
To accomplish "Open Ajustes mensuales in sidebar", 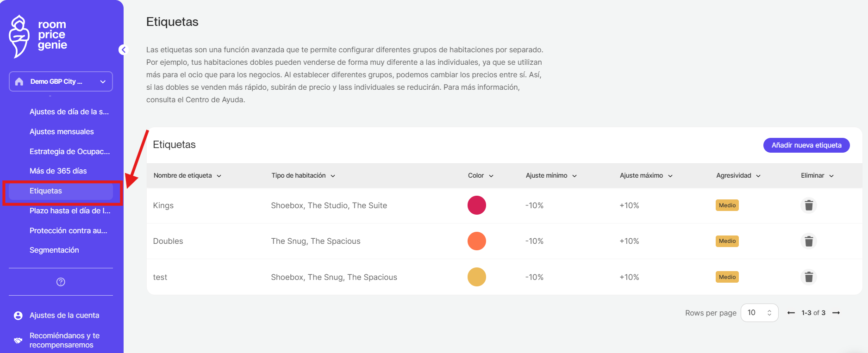I will (x=62, y=132).
